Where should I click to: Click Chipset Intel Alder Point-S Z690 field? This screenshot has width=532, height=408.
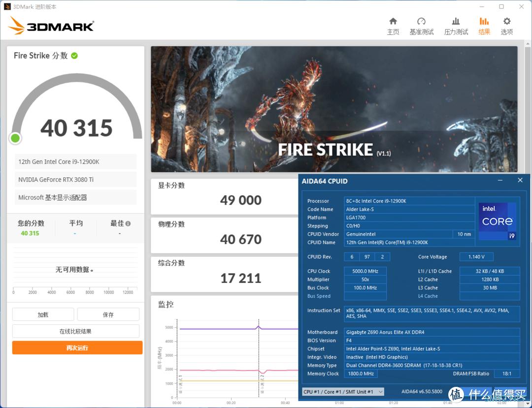[432, 349]
